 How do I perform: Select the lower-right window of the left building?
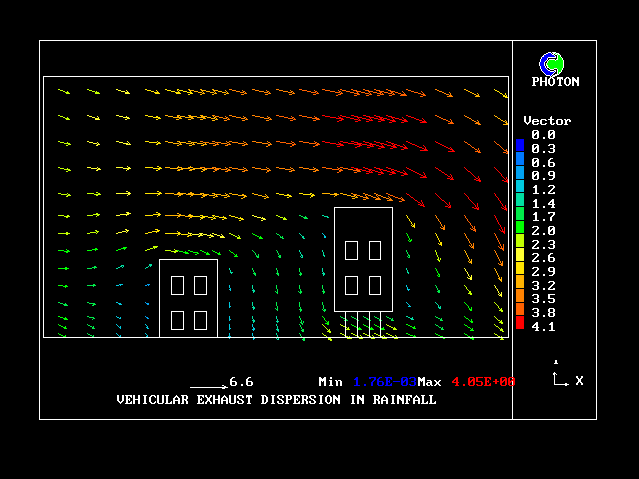pyautogui.click(x=200, y=320)
